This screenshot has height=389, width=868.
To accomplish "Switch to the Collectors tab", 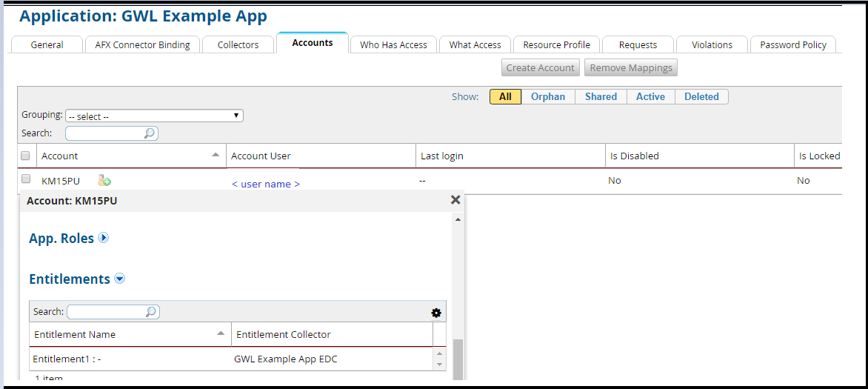I will (238, 45).
